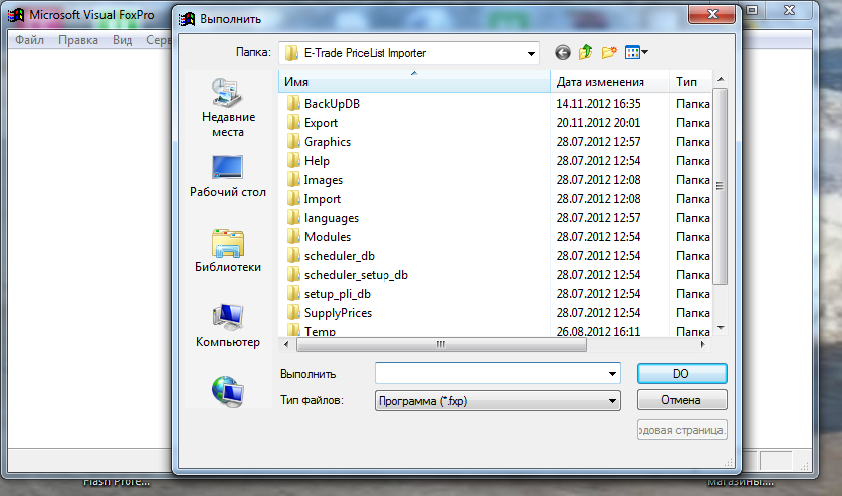The height and width of the screenshot is (496, 842).
Task: Focus the Выполнить file name field
Action: [497, 374]
